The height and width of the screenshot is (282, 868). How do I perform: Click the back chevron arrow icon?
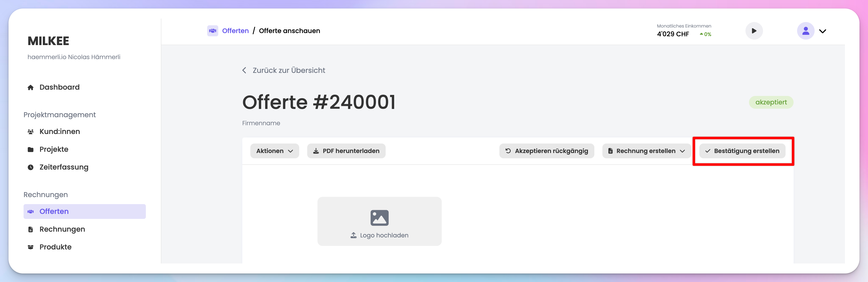[244, 70]
